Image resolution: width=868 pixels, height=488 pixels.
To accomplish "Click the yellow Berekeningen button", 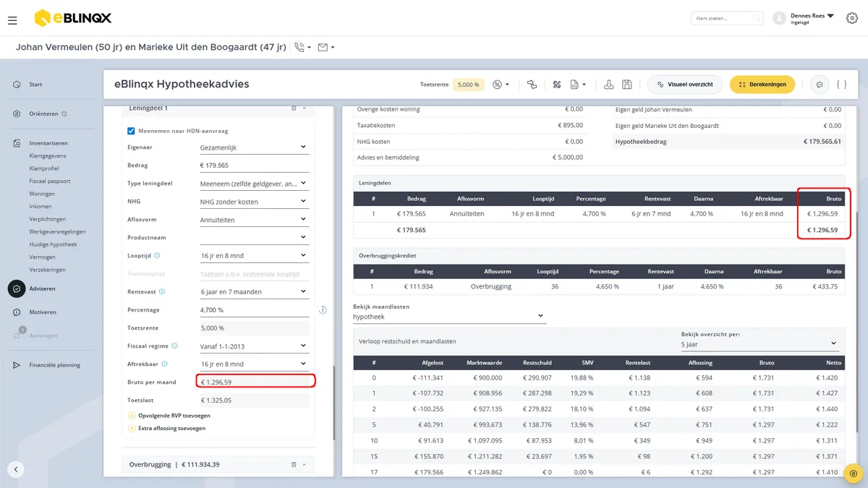I will coord(762,85).
